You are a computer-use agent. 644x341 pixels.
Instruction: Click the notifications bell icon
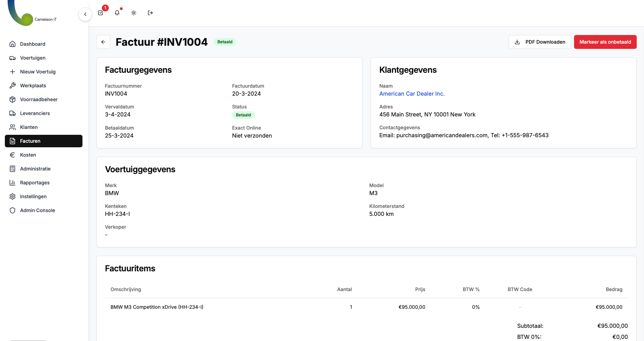pyautogui.click(x=117, y=13)
